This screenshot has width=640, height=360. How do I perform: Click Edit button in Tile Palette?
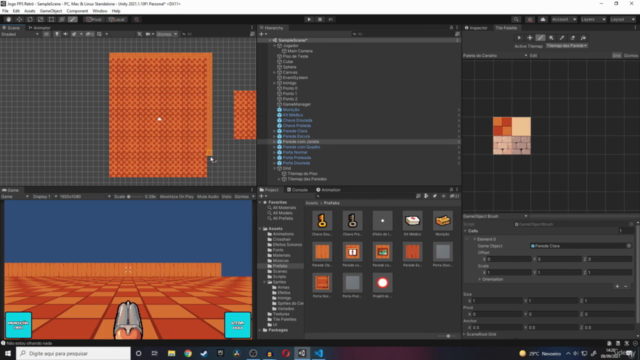[x=533, y=56]
